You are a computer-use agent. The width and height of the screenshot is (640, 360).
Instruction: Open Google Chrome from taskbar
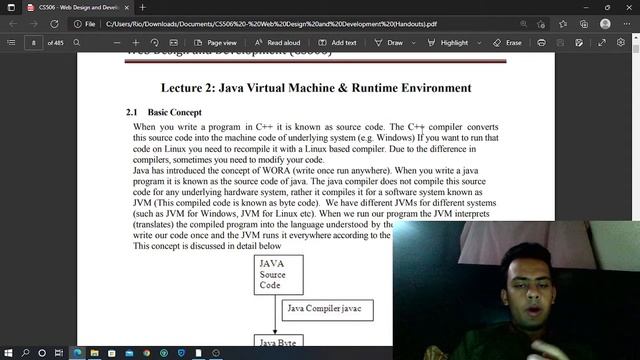click(x=147, y=353)
